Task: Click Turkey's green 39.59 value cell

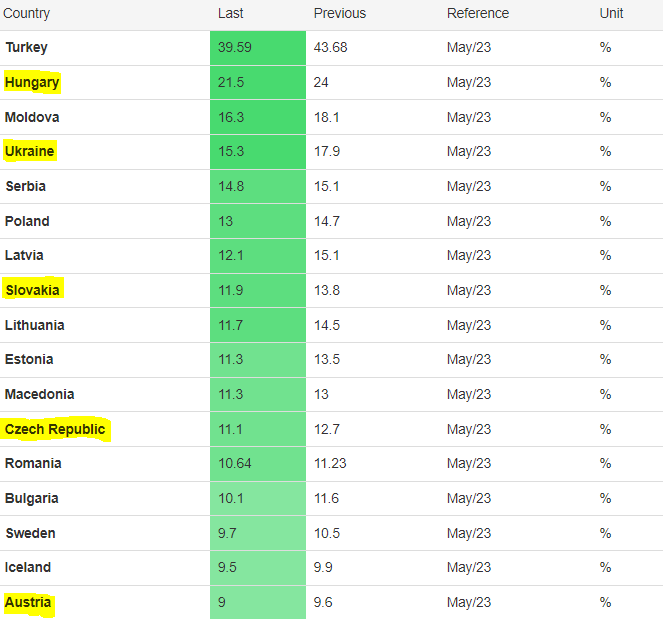Action: 257,47
